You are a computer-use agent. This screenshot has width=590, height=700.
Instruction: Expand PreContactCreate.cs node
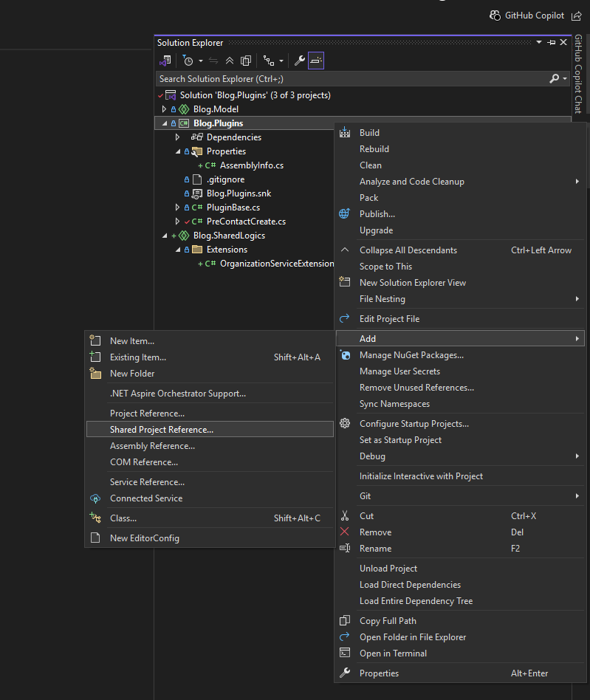(x=177, y=222)
